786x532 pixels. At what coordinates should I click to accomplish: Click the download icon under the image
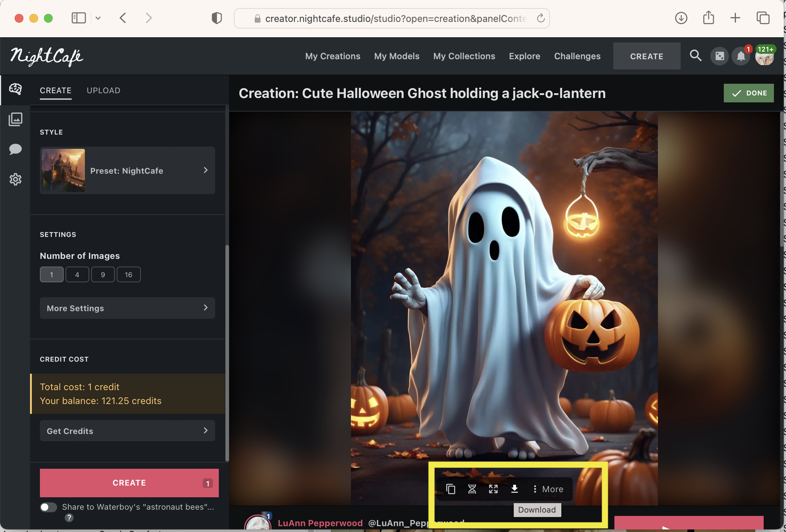514,489
